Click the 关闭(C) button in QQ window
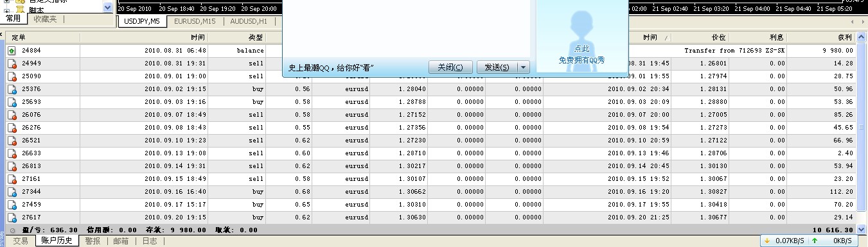 (450, 67)
